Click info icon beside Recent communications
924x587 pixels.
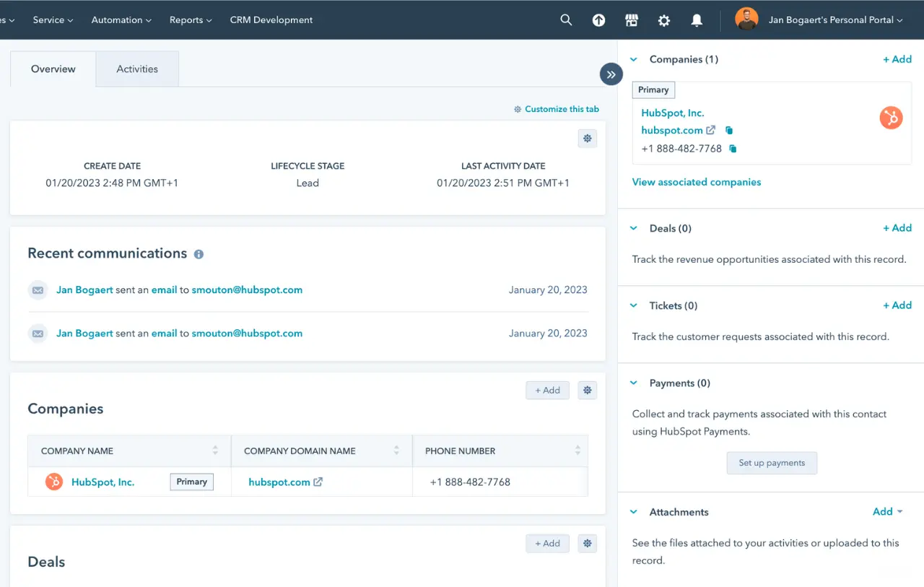coord(199,253)
